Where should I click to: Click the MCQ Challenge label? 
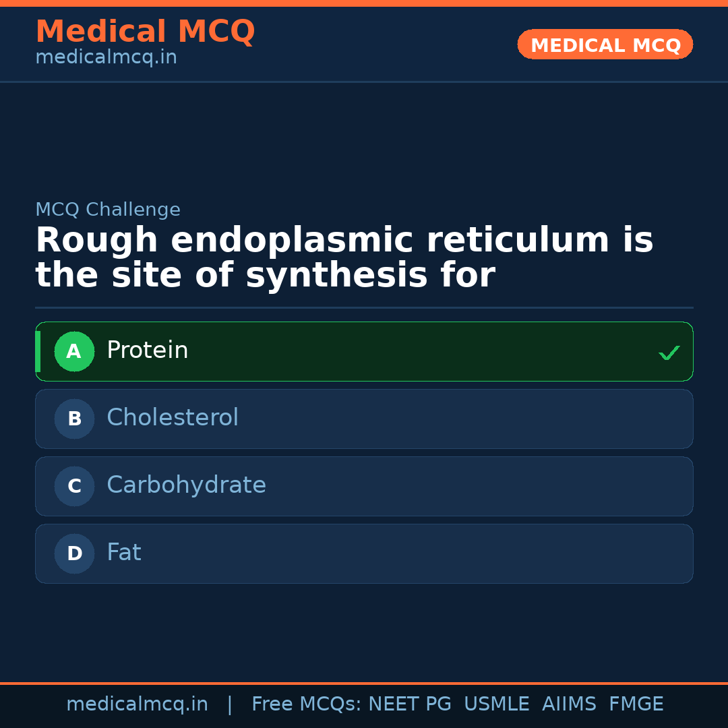point(108,210)
